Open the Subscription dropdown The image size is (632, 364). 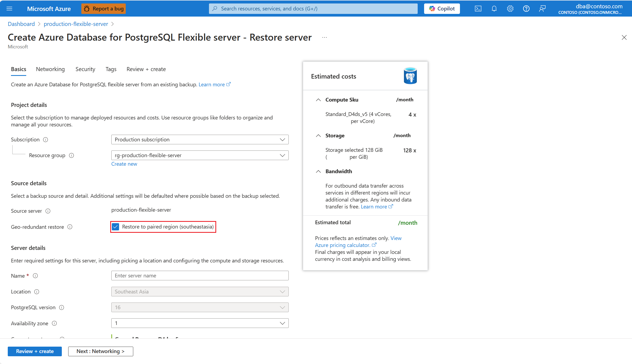click(x=200, y=140)
